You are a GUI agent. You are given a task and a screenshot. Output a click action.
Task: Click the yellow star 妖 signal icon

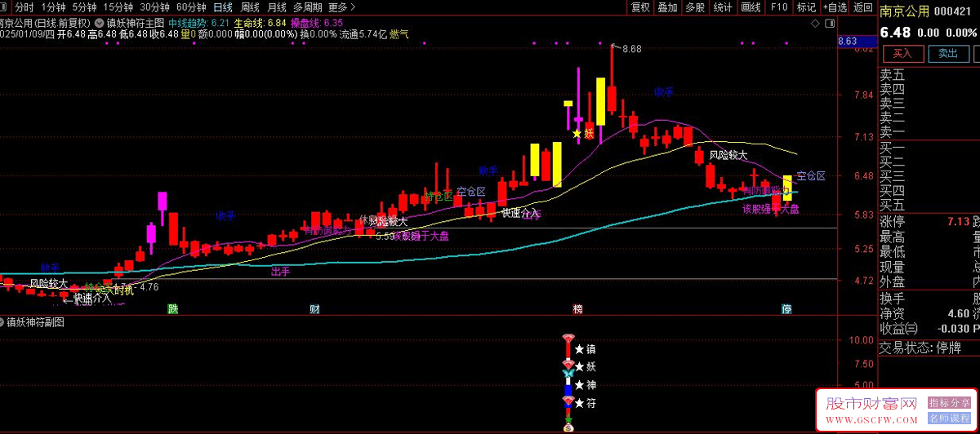[577, 134]
